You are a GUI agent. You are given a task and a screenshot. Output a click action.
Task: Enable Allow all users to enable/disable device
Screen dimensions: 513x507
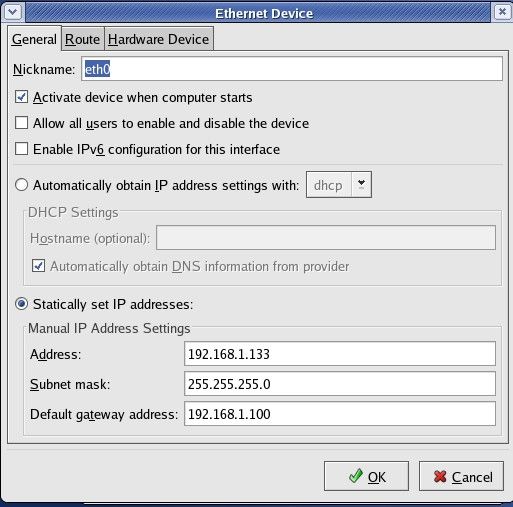click(22, 123)
